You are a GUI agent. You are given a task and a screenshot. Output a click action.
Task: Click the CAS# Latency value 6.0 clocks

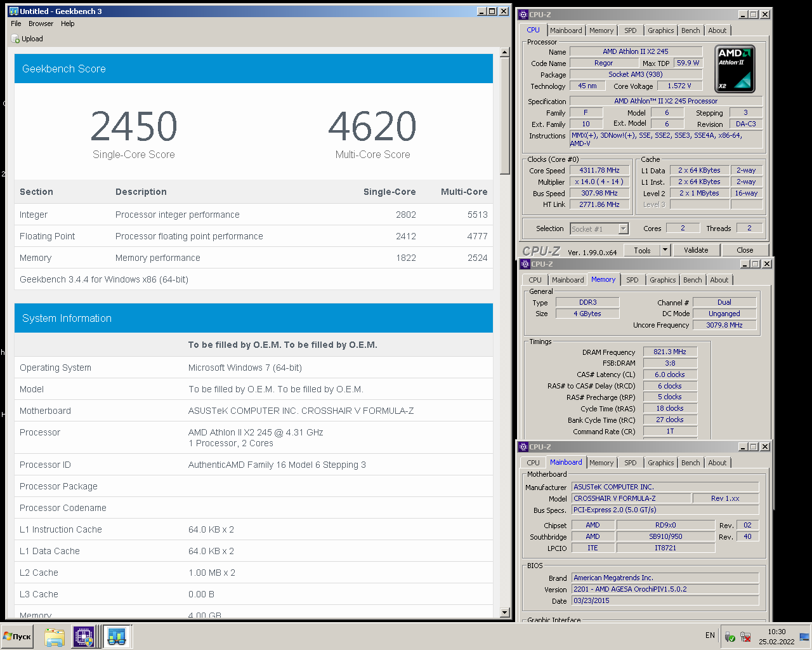(670, 375)
